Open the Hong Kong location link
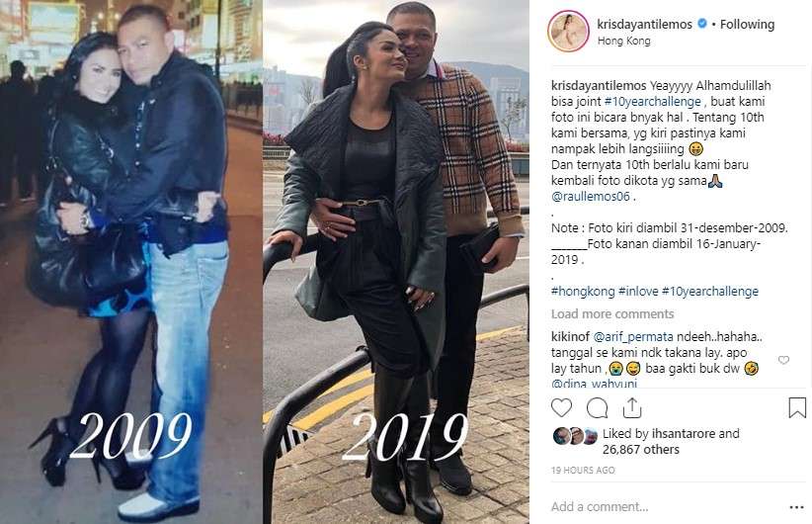Image resolution: width=812 pixels, height=524 pixels. [623, 41]
